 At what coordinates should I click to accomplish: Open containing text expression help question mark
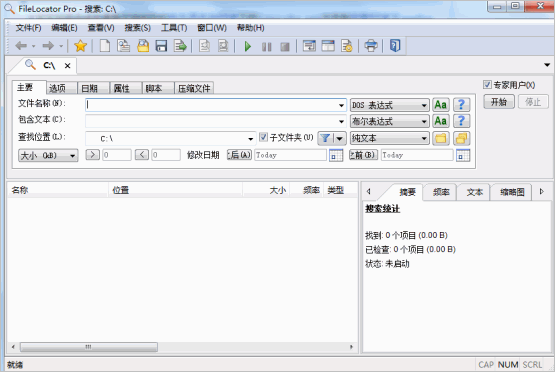(x=461, y=121)
